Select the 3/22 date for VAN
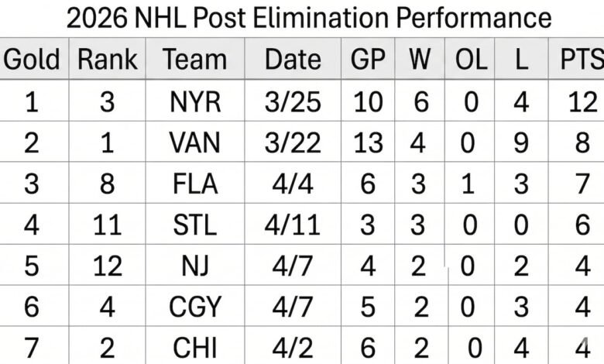 [x=293, y=143]
